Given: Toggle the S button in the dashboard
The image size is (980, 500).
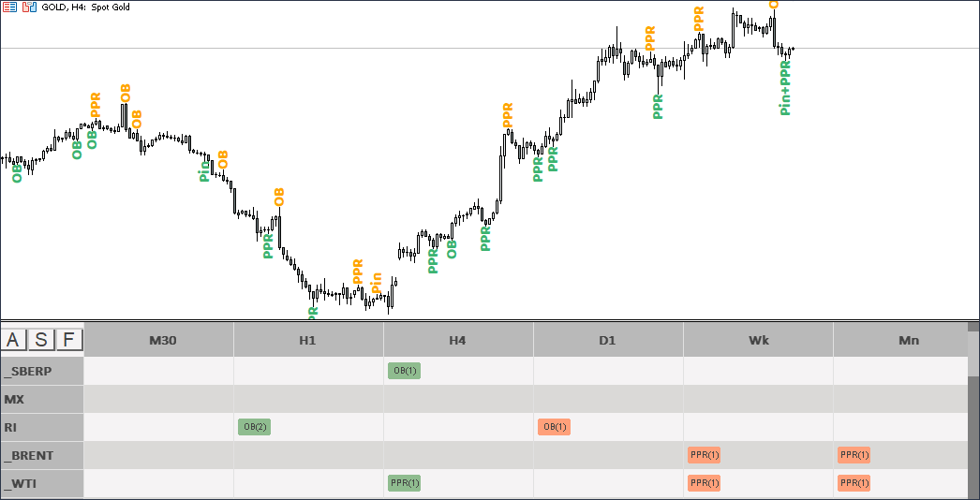Looking at the screenshot, I should 43,340.
